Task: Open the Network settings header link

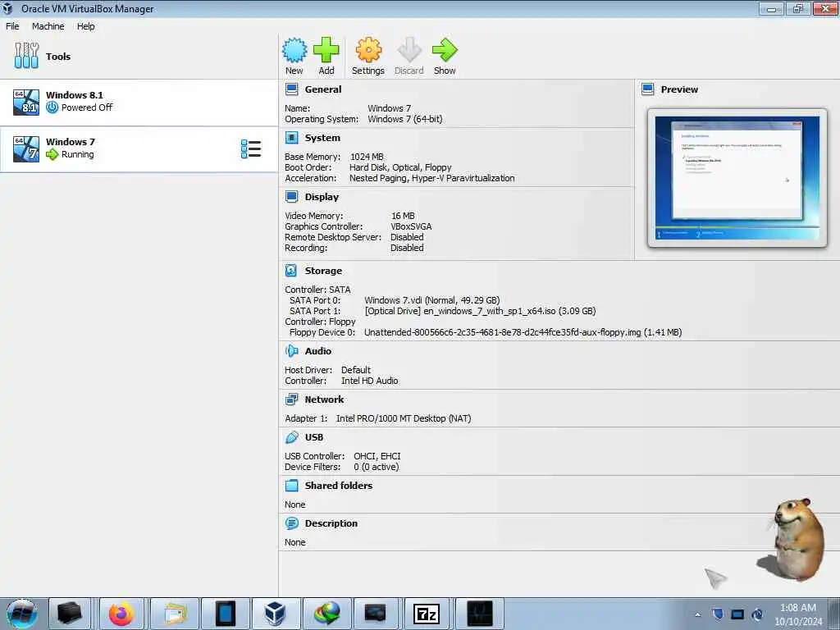Action: [x=324, y=399]
